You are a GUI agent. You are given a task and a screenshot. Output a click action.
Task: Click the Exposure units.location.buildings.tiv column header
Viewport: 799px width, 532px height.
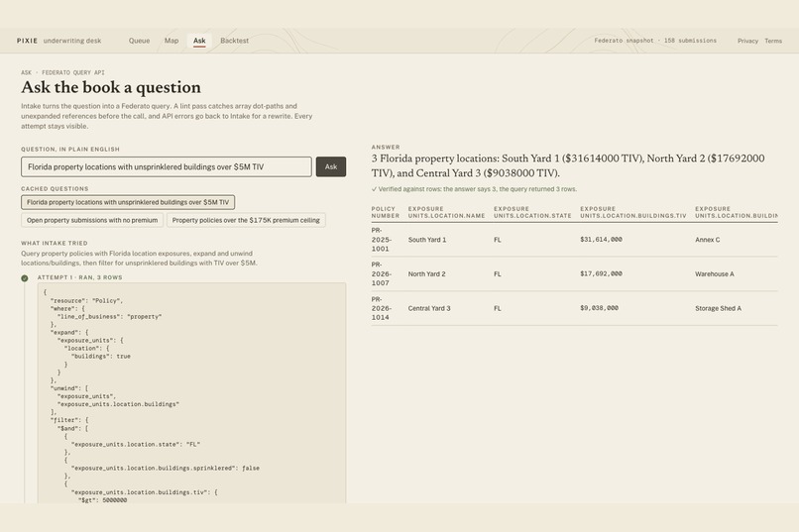point(632,212)
